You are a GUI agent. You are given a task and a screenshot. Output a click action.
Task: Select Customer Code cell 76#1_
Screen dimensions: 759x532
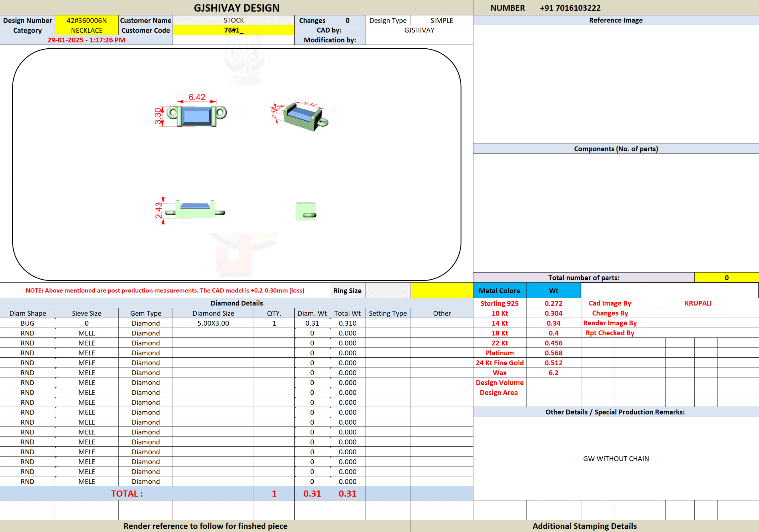tap(233, 31)
